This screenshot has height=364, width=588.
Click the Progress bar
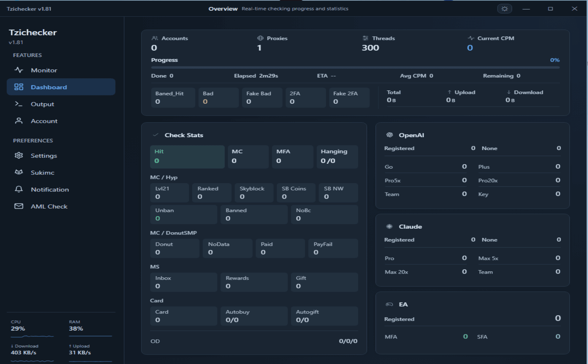pos(355,68)
